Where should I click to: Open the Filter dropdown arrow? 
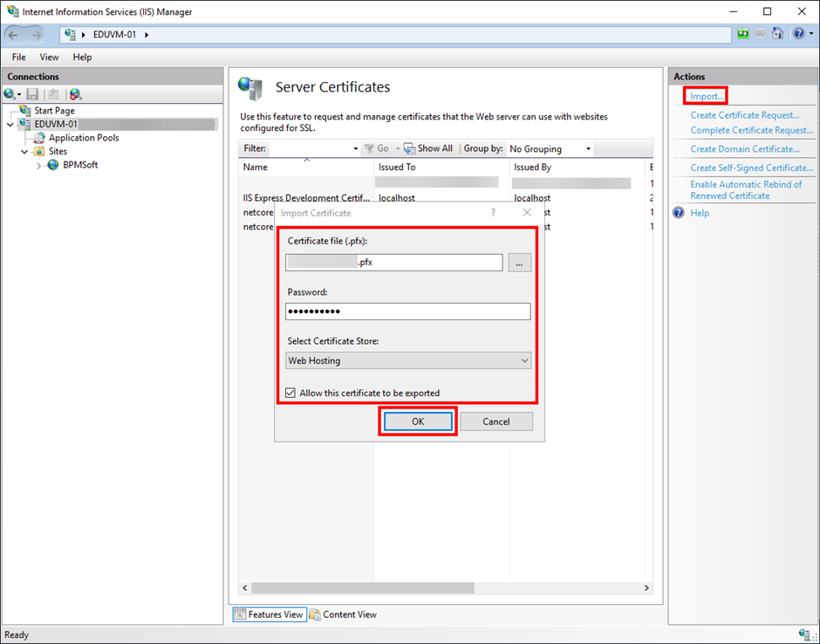coord(356,148)
